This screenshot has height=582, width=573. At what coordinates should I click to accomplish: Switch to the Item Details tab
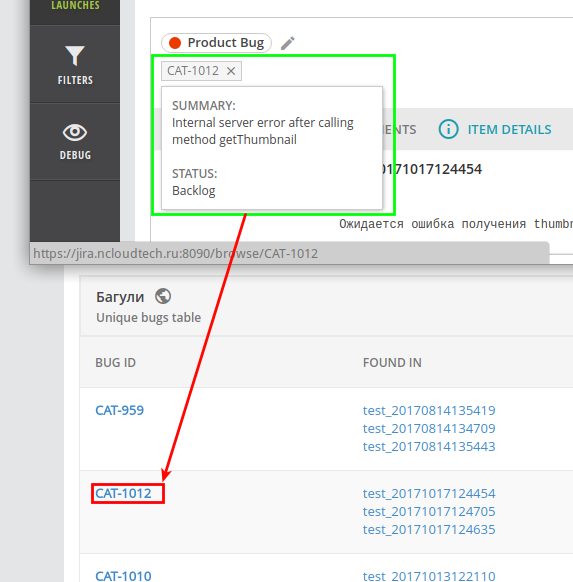(509, 130)
